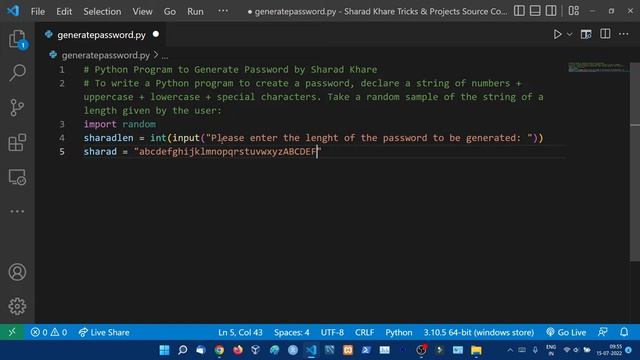Image resolution: width=640 pixels, height=360 pixels.
Task: Click the code minimap
Action: (598, 67)
